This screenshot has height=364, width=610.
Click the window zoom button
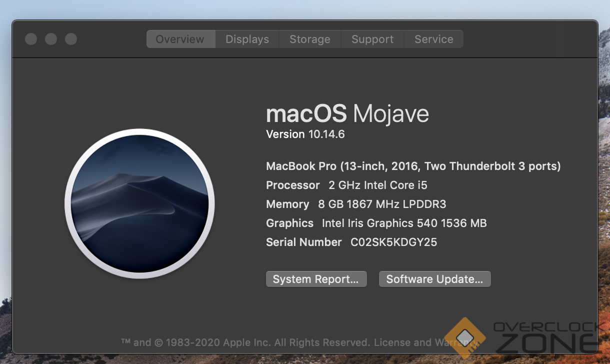71,39
